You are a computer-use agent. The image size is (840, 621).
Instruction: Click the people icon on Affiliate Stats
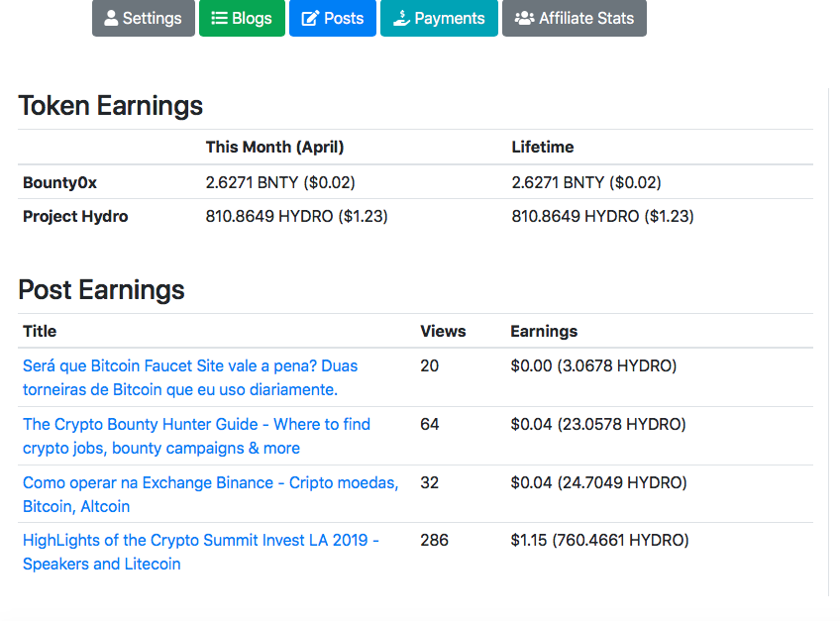pyautogui.click(x=525, y=19)
